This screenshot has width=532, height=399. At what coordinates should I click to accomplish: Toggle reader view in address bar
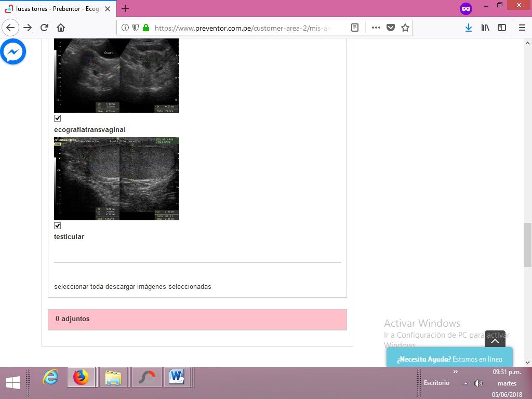354,28
